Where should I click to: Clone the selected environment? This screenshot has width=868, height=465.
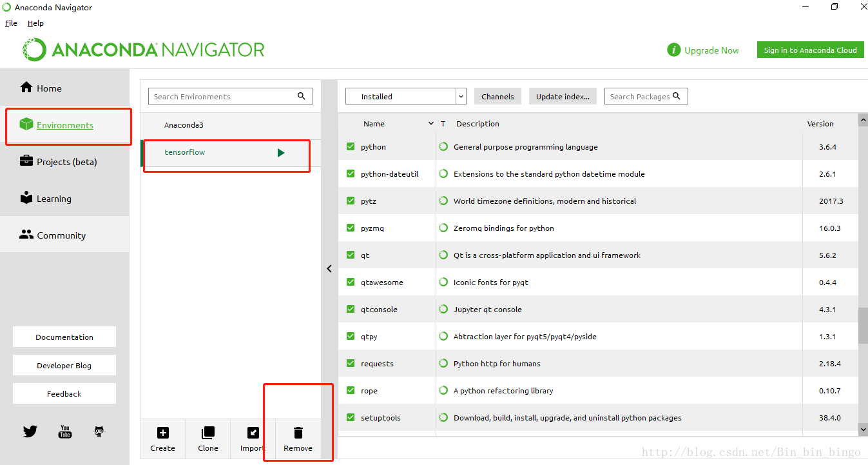208,439
